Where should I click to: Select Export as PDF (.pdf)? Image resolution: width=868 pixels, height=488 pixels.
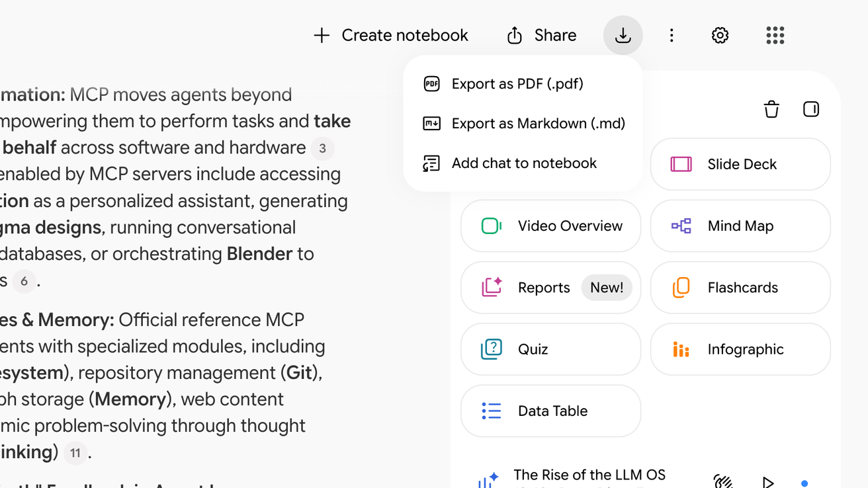coord(523,84)
